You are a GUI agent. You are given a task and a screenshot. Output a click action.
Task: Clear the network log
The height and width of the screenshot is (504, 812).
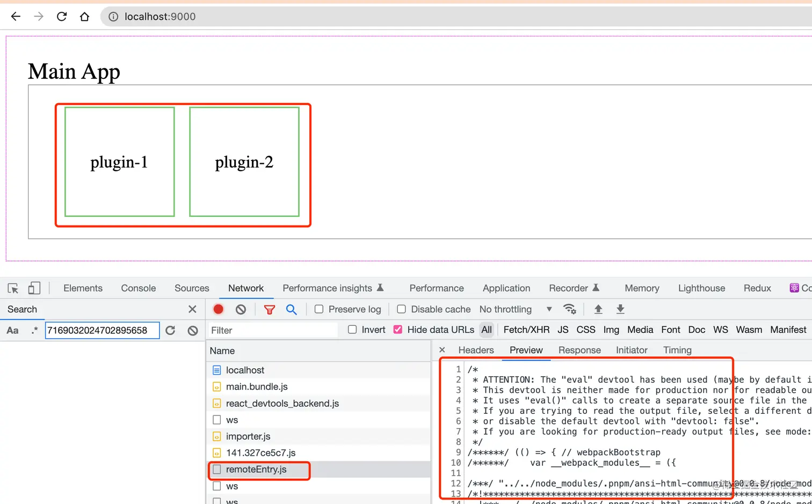coord(241,309)
